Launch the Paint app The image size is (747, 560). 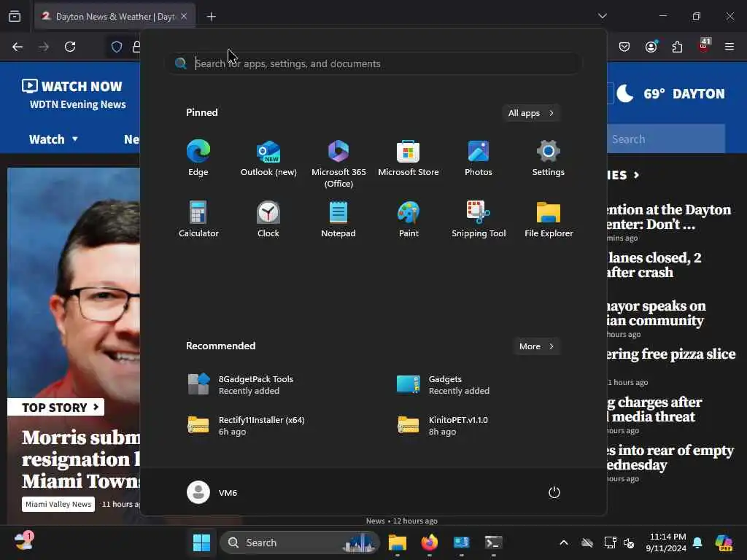click(409, 219)
